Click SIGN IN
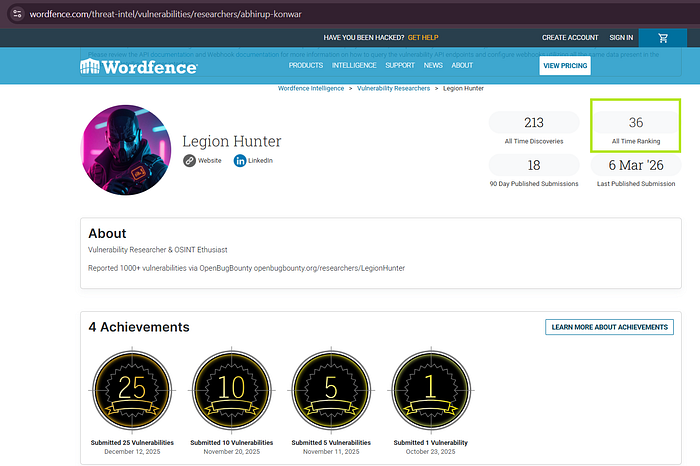 pyautogui.click(x=621, y=37)
